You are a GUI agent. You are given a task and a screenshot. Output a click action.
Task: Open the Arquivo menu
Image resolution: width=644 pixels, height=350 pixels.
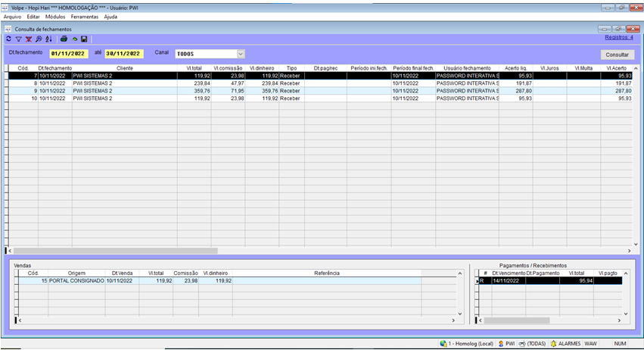pyautogui.click(x=12, y=16)
